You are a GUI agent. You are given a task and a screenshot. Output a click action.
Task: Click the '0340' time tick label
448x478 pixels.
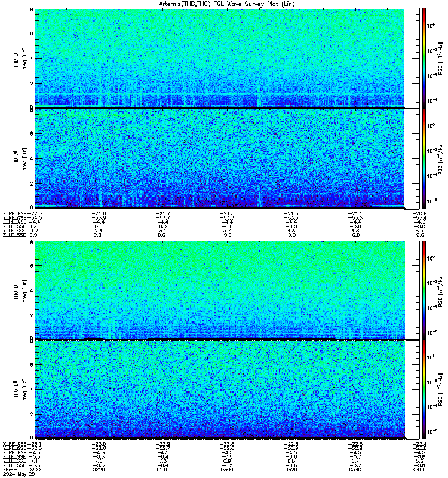pyautogui.click(x=355, y=470)
